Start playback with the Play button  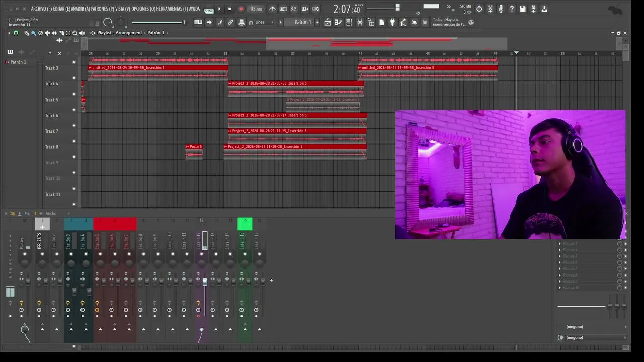(x=219, y=9)
